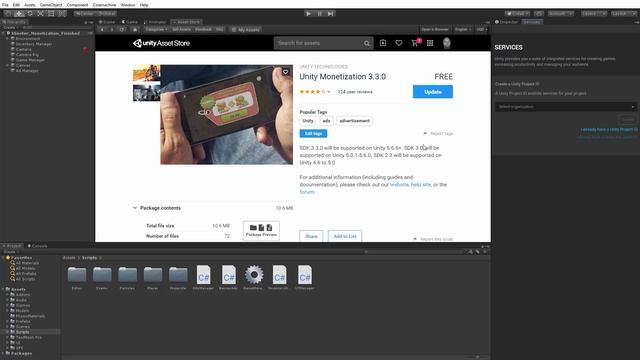Switch to the Animator tab
640x360 pixels.
pyautogui.click(x=156, y=22)
